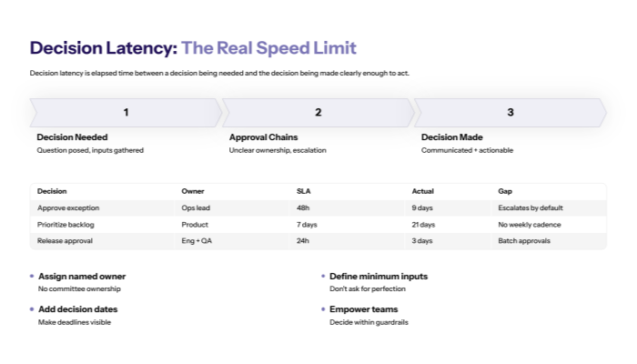Click the "Prioritize backlog" table cell
The width and height of the screenshot is (637, 364).
66,224
